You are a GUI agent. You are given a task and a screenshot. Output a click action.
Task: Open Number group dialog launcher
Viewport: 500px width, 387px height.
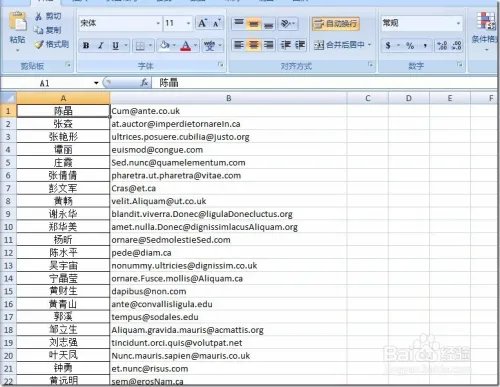pos(460,65)
